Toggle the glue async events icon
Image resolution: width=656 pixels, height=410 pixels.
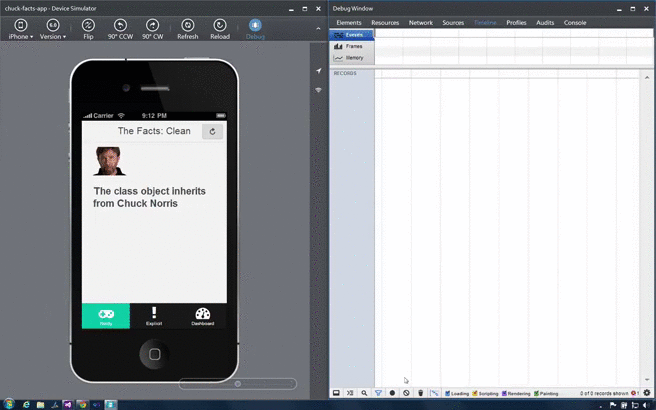[x=435, y=393]
